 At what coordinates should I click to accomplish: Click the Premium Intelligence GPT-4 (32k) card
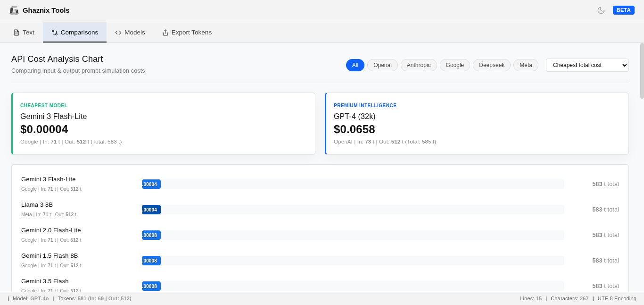tap(477, 124)
